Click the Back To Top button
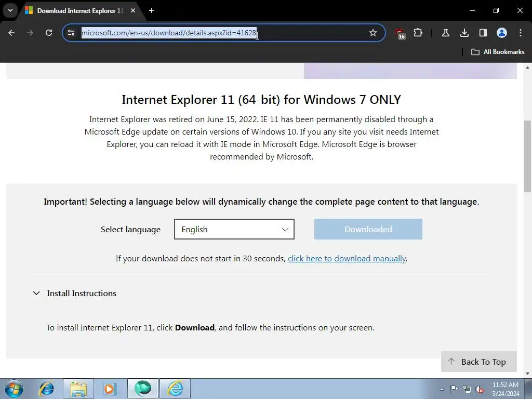Screen dimensions: 532x399 point(478,362)
